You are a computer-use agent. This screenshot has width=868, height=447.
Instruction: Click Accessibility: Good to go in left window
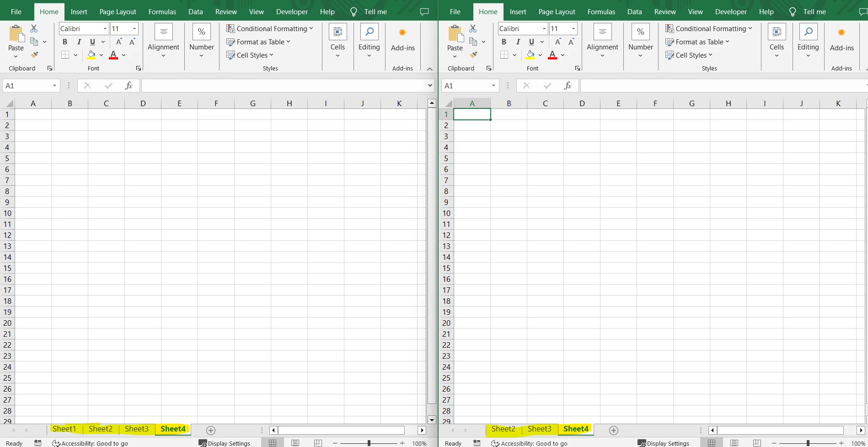tap(90, 443)
